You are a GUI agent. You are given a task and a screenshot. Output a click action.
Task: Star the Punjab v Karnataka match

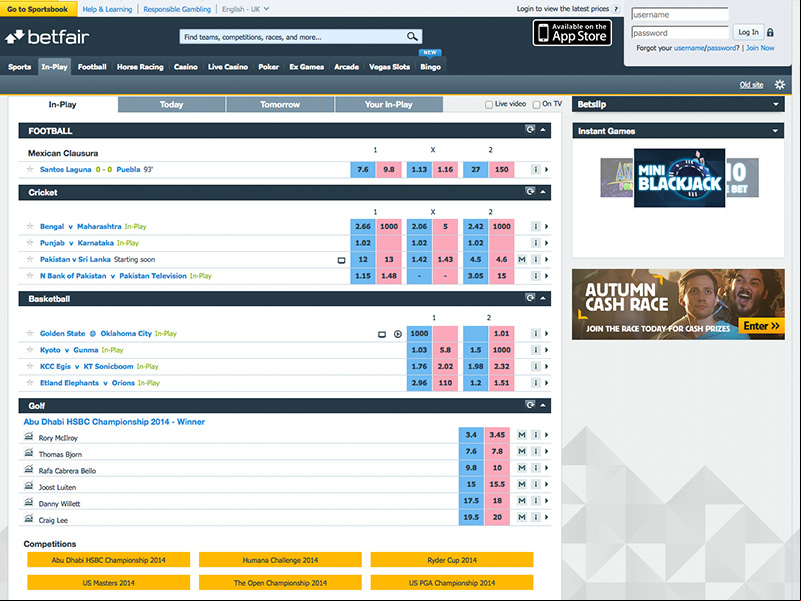pos(30,242)
